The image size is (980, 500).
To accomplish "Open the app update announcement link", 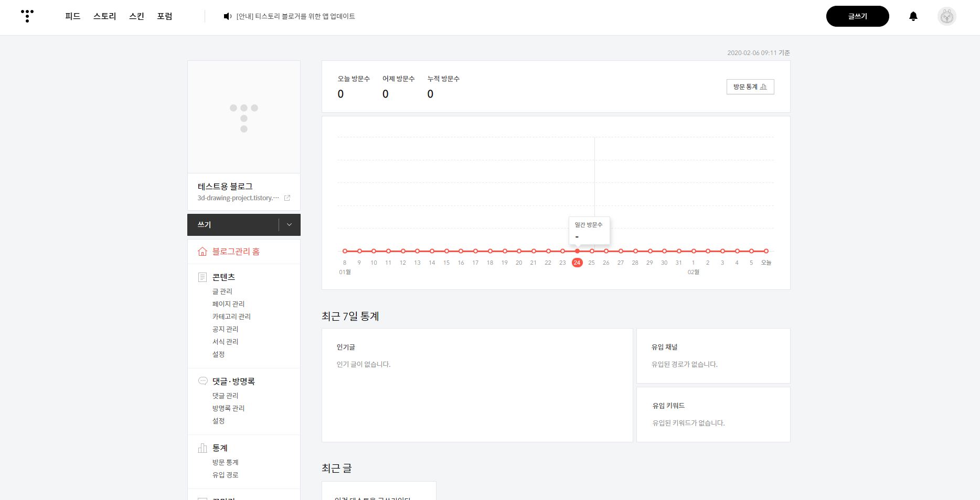I will click(x=296, y=16).
